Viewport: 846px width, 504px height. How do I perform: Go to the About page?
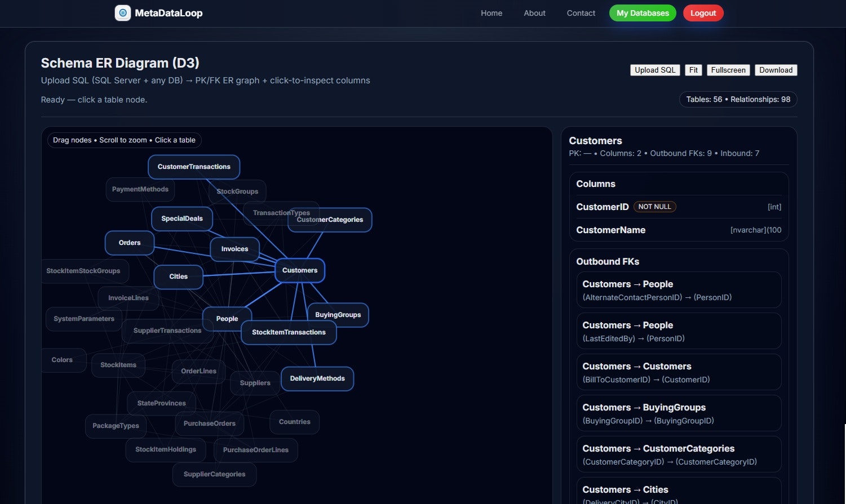[x=534, y=13]
